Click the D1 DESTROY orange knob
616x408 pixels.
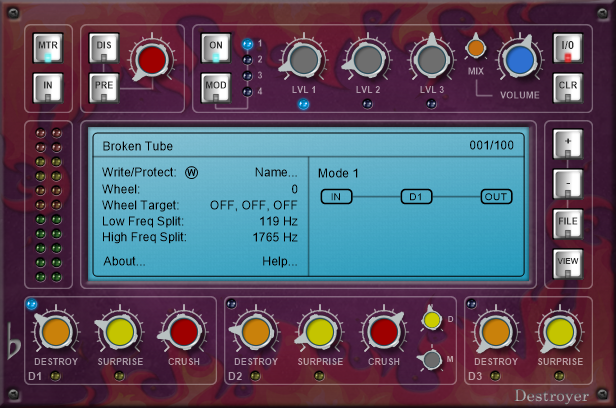click(56, 332)
